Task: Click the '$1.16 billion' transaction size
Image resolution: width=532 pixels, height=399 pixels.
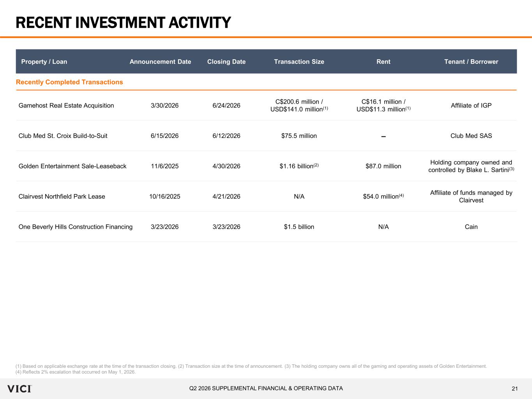Action: tap(299, 166)
